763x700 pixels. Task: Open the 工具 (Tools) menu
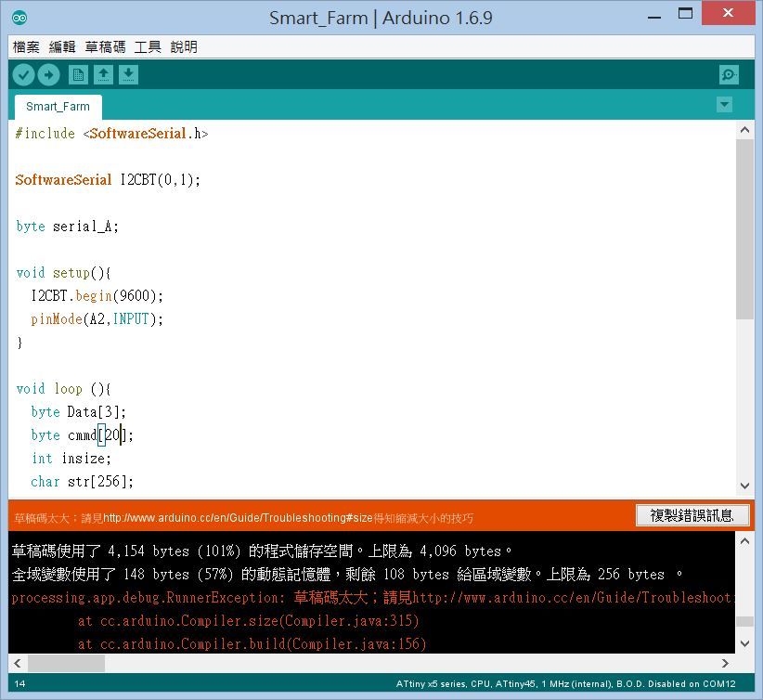148,46
